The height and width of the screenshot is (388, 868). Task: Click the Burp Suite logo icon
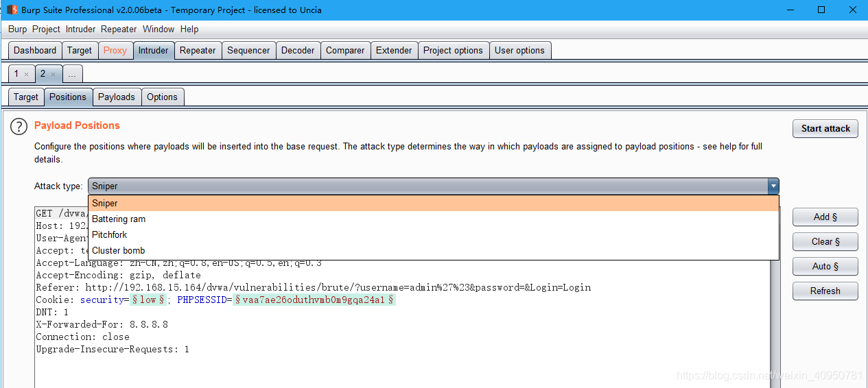[12, 10]
